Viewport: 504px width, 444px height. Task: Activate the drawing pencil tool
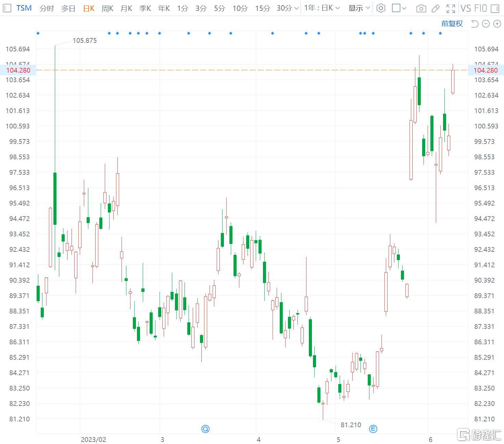click(436, 9)
